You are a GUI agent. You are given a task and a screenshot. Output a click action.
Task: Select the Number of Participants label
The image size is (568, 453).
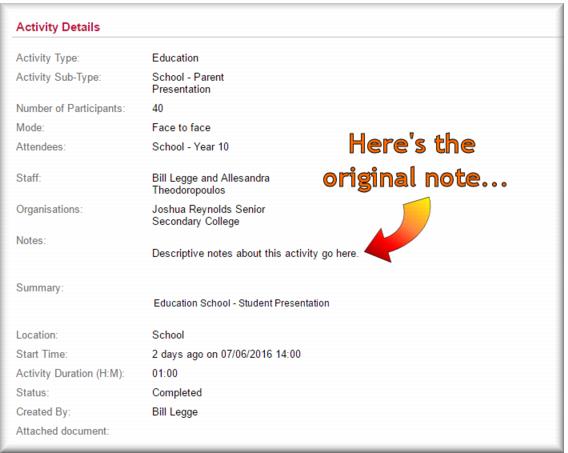(71, 108)
